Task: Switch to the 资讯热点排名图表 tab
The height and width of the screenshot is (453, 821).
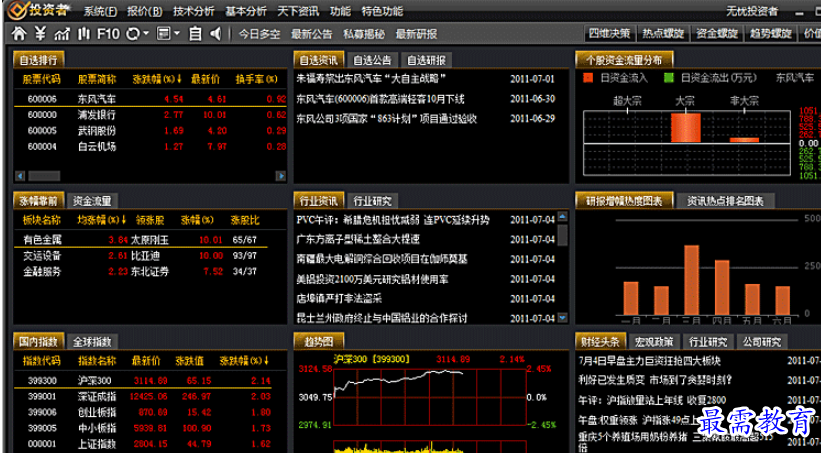Action: pos(725,201)
